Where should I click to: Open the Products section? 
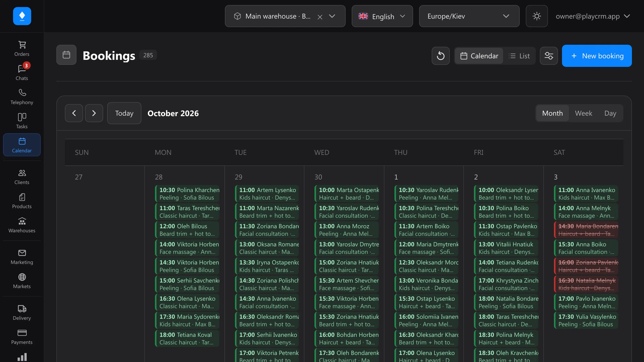click(x=22, y=201)
